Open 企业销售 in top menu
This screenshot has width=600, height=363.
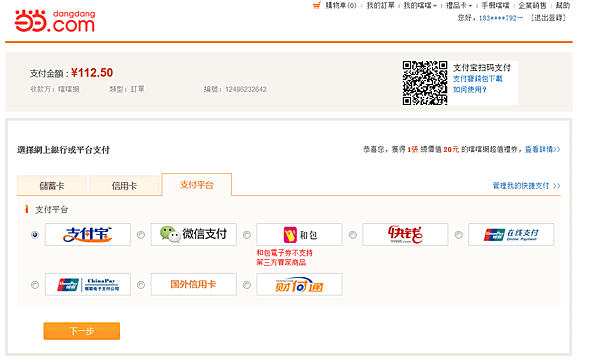[532, 5]
